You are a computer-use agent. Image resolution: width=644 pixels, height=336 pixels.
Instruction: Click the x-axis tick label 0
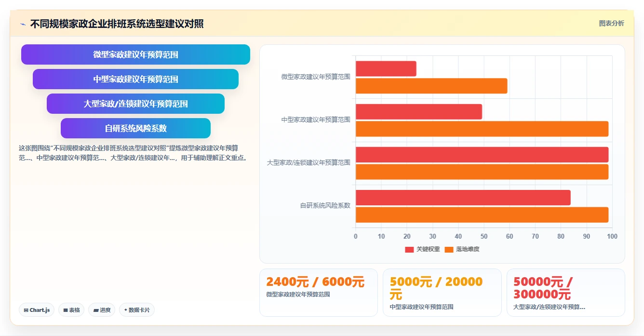[x=356, y=236]
